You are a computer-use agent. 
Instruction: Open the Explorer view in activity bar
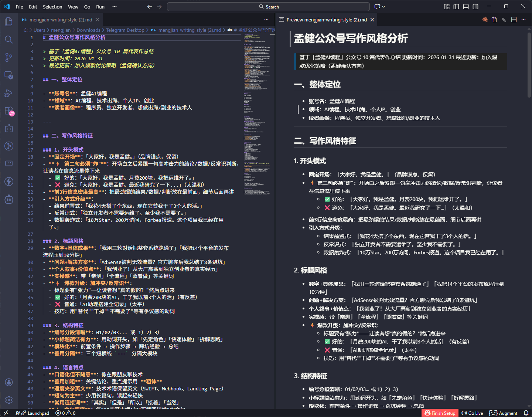[x=9, y=22]
